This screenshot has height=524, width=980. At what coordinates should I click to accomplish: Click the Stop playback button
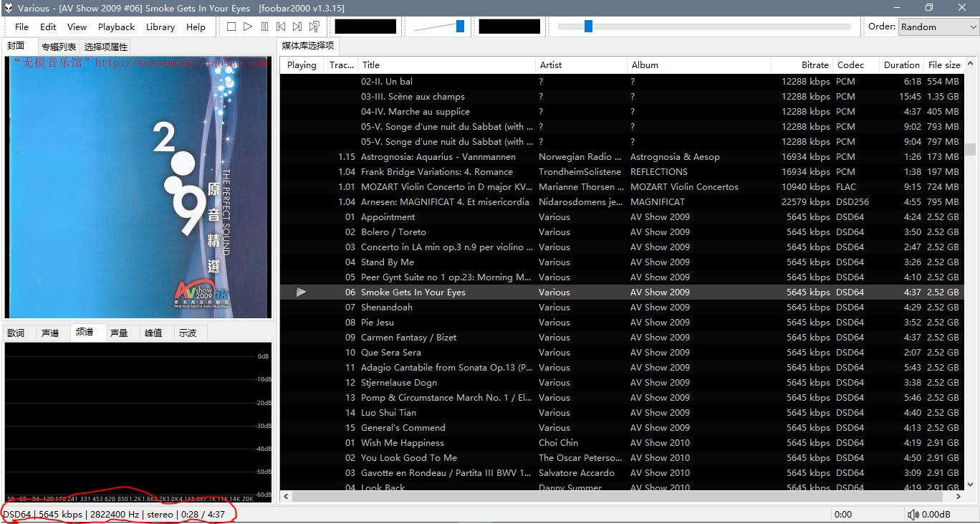231,27
